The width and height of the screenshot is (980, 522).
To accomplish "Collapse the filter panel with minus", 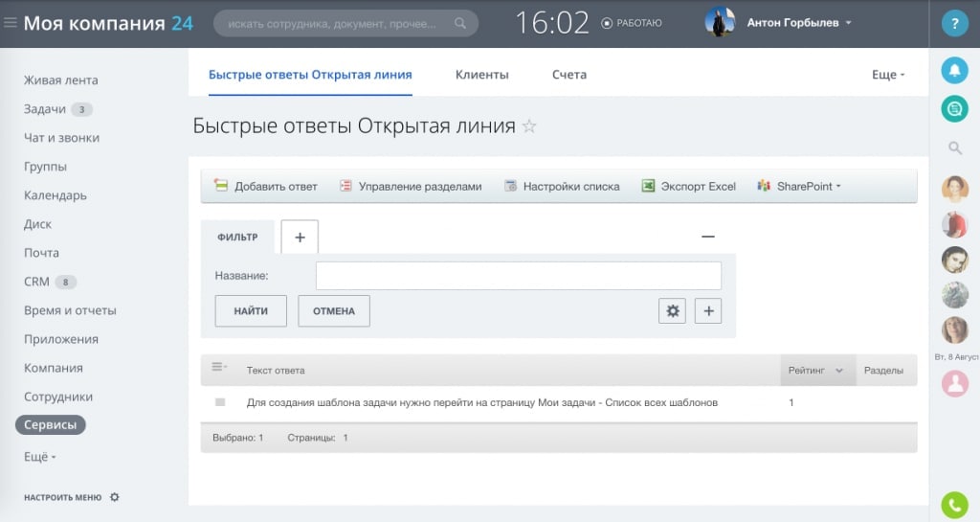I will tap(708, 237).
